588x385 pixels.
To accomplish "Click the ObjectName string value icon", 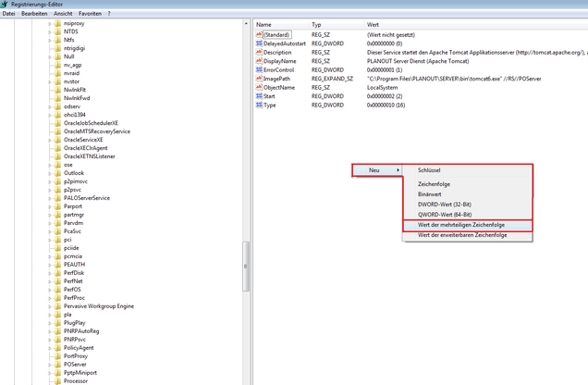I will [x=259, y=87].
